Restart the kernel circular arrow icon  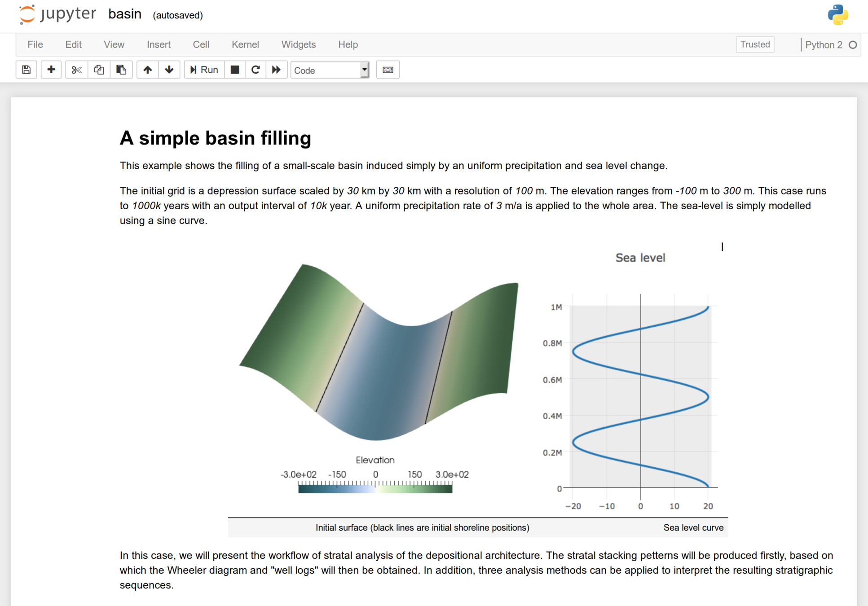pyautogui.click(x=255, y=70)
